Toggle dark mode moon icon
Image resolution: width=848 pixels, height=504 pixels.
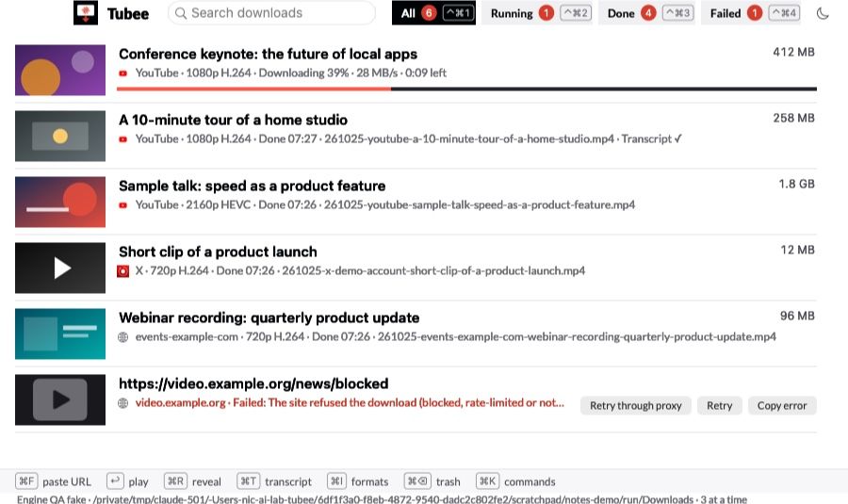click(823, 13)
